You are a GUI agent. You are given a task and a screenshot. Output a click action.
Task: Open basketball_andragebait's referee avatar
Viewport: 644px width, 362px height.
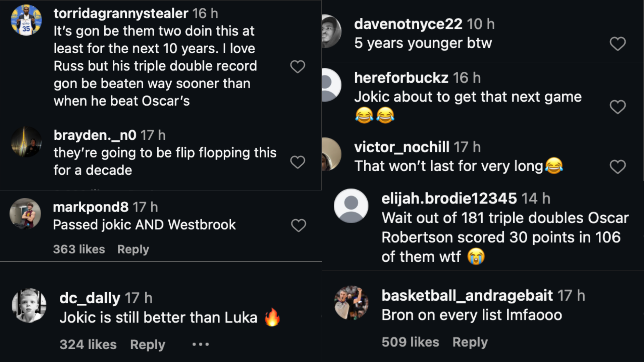(x=351, y=303)
